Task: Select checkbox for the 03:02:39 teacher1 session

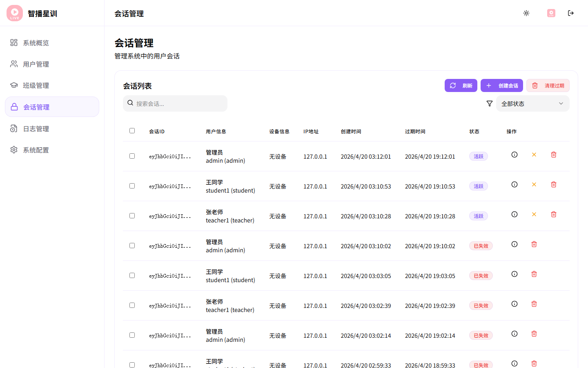Action: coord(132,305)
